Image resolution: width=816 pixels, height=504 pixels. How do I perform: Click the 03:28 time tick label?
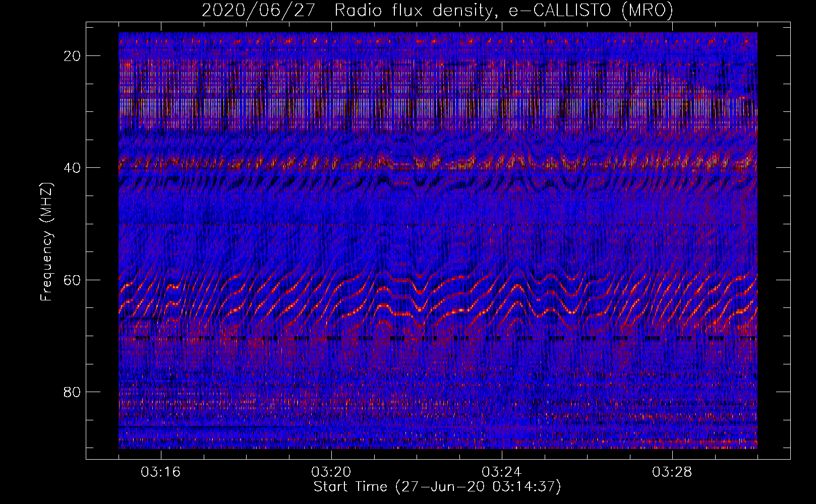coord(672,472)
